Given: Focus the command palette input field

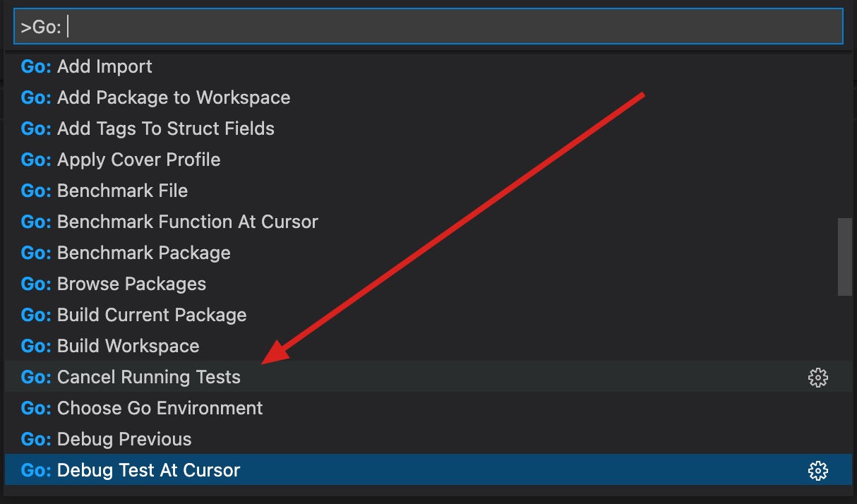Looking at the screenshot, I should [x=428, y=27].
